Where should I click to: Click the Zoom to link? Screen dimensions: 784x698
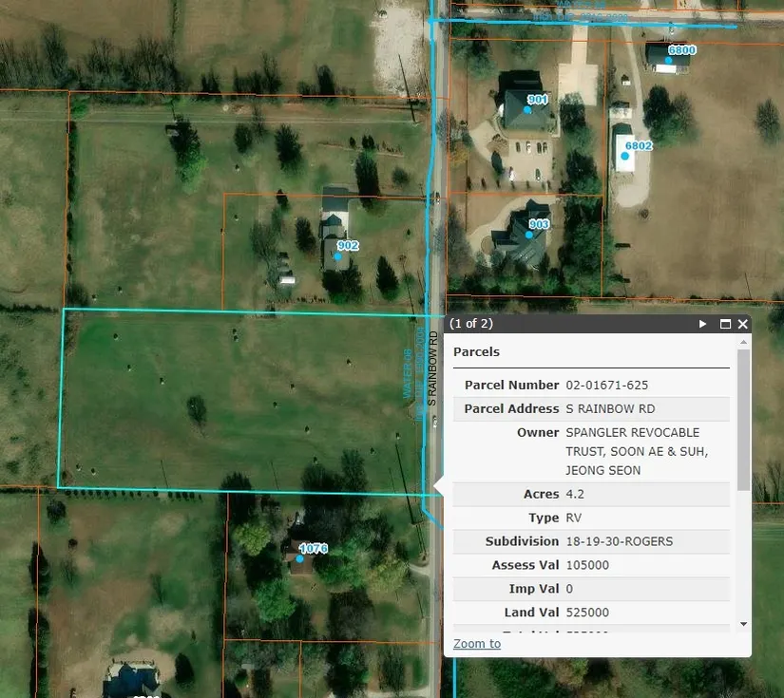tap(477, 644)
